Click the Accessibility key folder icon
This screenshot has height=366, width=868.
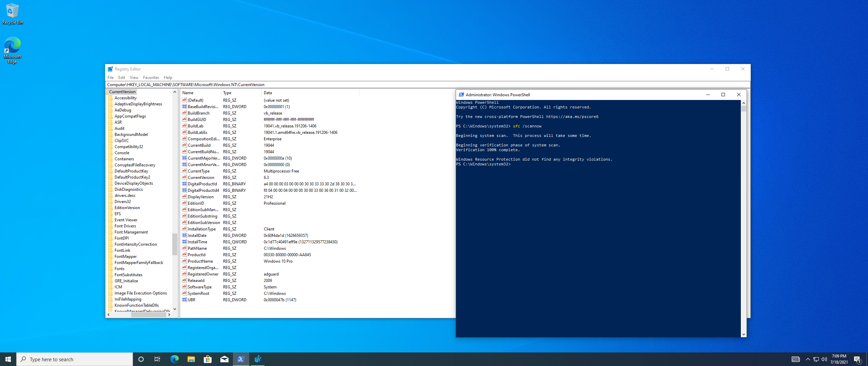111,98
